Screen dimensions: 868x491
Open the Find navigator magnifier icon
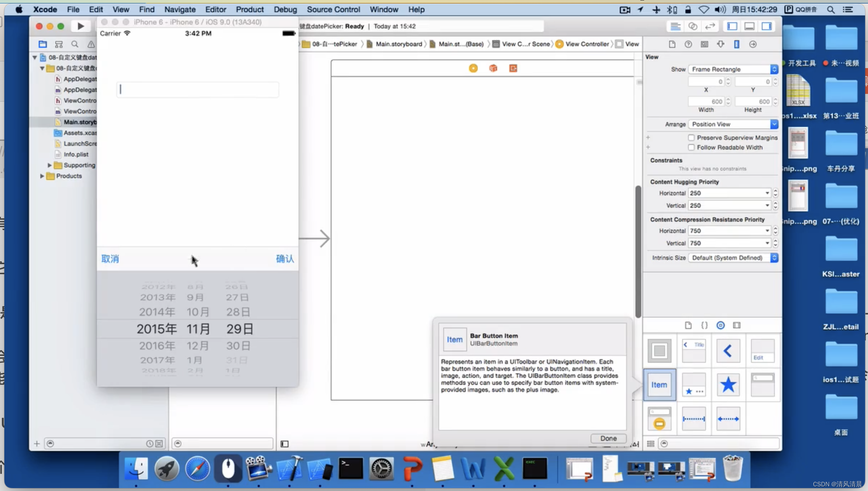[75, 44]
